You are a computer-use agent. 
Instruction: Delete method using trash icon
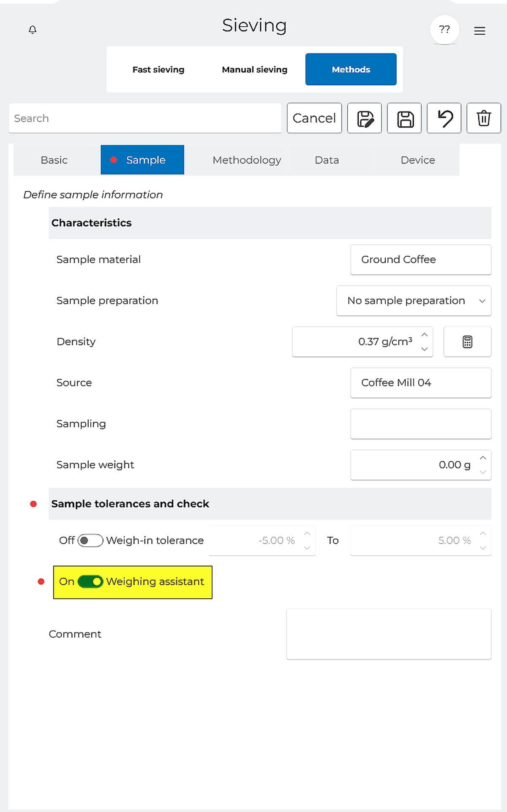coord(483,118)
